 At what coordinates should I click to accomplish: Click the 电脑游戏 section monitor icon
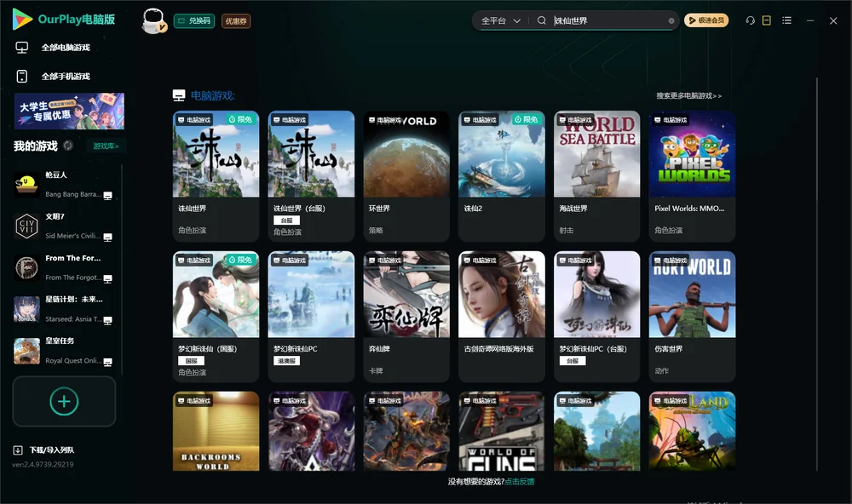pyautogui.click(x=179, y=95)
